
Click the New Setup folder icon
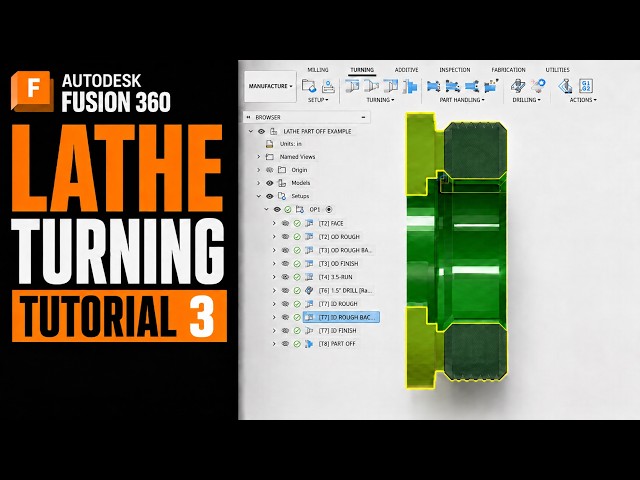point(309,85)
